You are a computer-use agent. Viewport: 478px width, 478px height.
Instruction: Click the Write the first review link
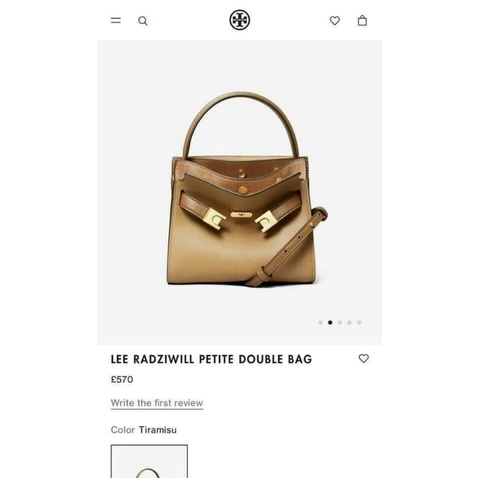(x=157, y=403)
